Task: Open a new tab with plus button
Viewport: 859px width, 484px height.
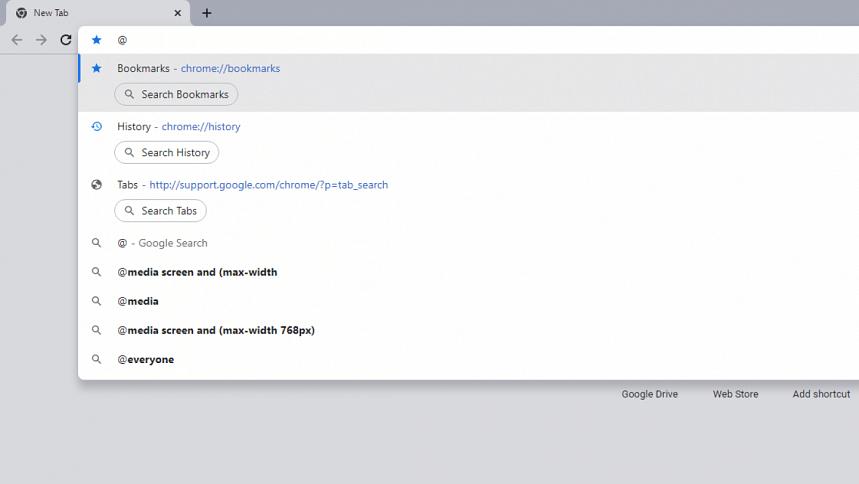Action: tap(207, 13)
